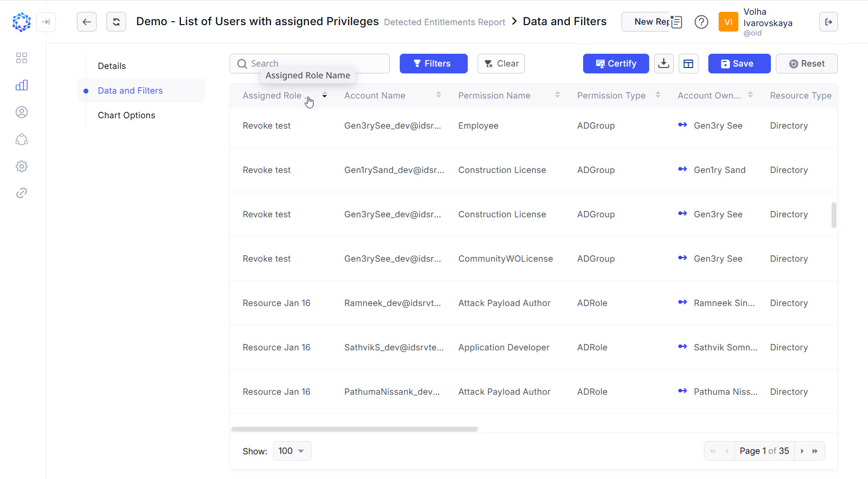Click the refresh report icon

coord(116,22)
